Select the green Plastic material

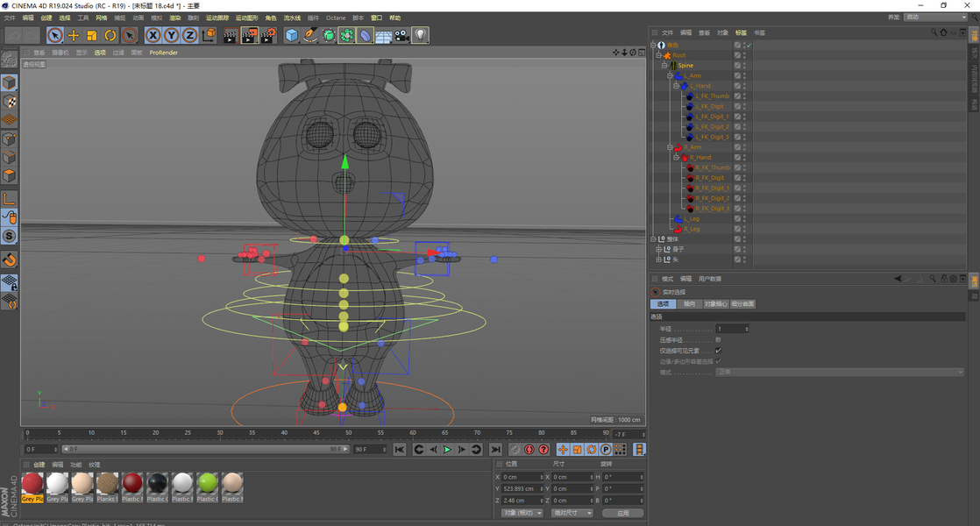tap(208, 487)
